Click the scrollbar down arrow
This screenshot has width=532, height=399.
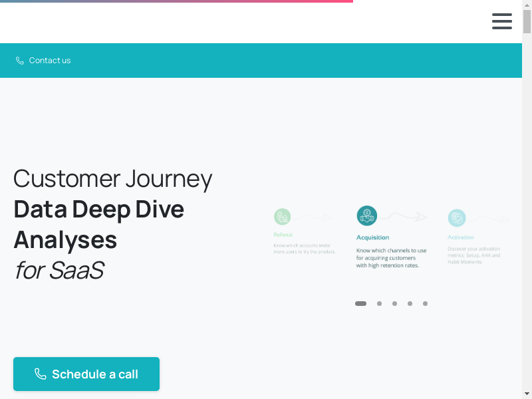(x=527, y=393)
